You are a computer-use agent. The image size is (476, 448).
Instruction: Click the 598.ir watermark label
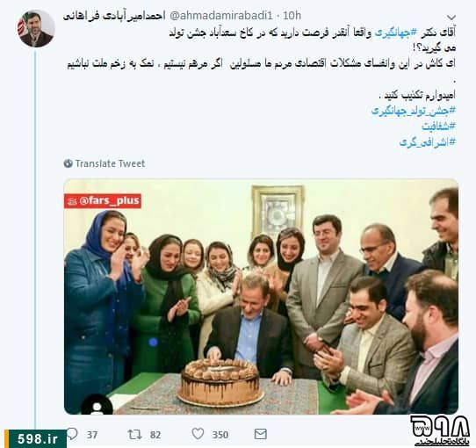(x=38, y=439)
